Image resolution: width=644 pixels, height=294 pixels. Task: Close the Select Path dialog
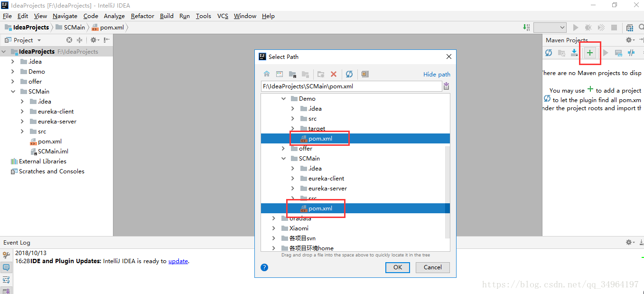click(x=448, y=57)
